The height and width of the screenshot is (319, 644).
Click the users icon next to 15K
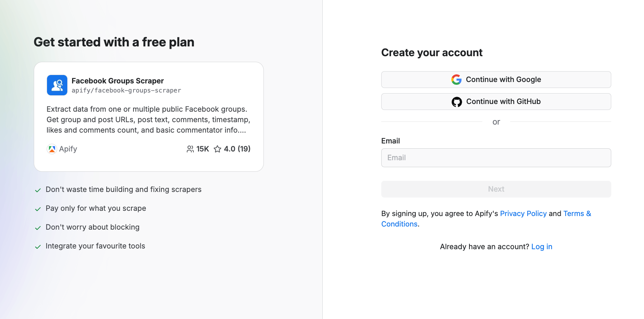pos(190,149)
